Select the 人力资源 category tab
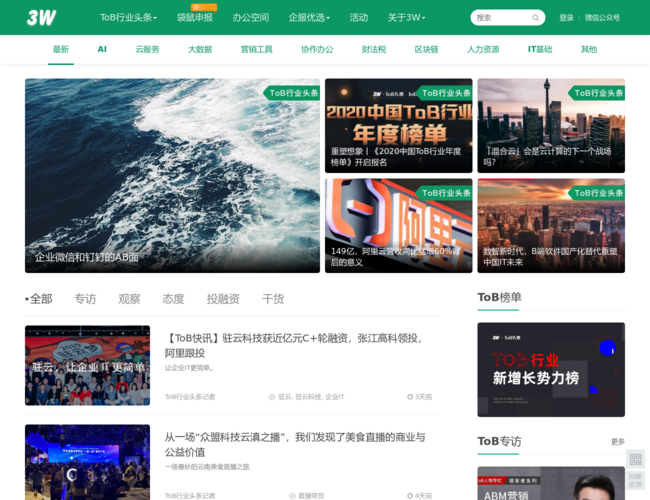 [x=483, y=49]
